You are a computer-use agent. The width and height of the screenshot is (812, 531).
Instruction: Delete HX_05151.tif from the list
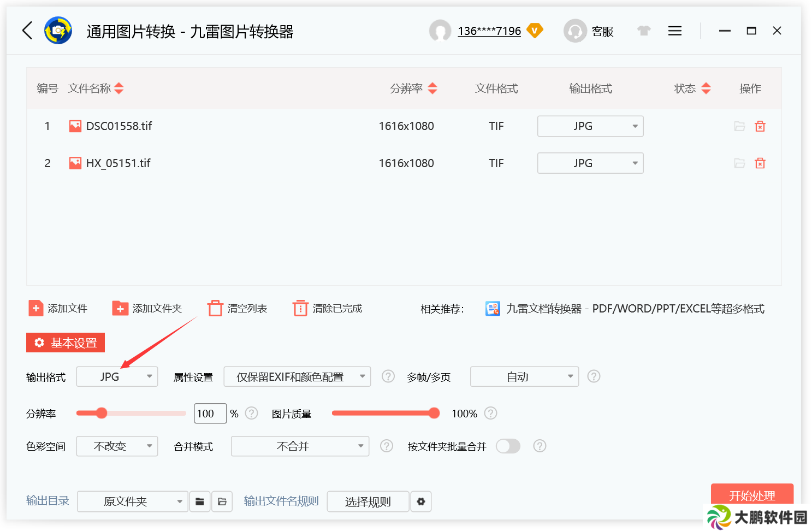click(x=760, y=163)
